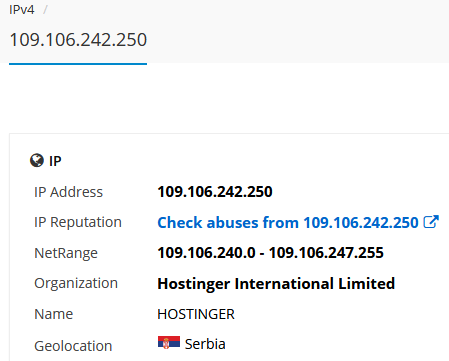Click the IP Reputation field label
Viewport: 449px width, 361px height.
click(78, 222)
